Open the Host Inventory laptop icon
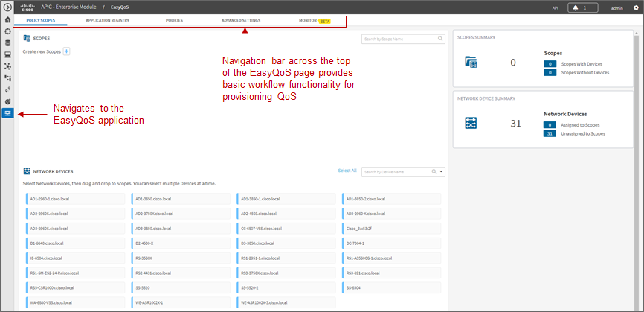Viewport: 644px width, 312px height. (x=7, y=54)
